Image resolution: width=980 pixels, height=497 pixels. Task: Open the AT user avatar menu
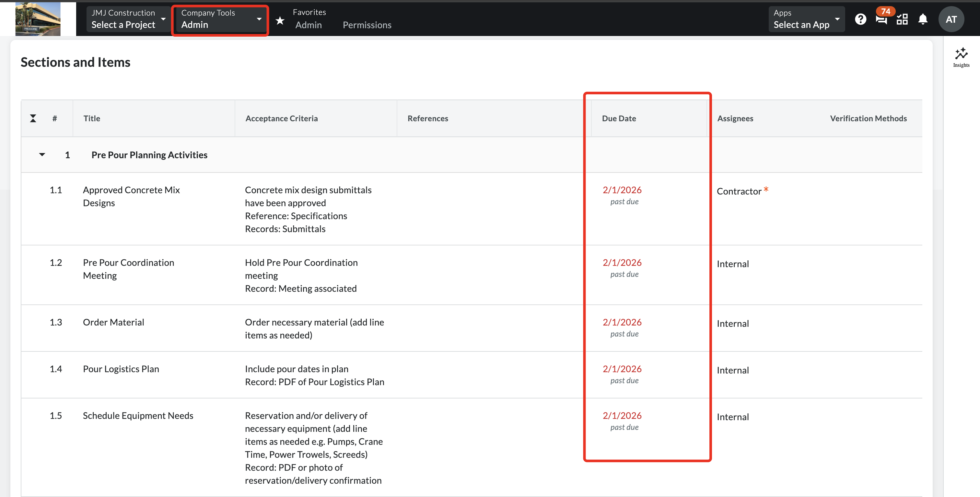pyautogui.click(x=951, y=19)
